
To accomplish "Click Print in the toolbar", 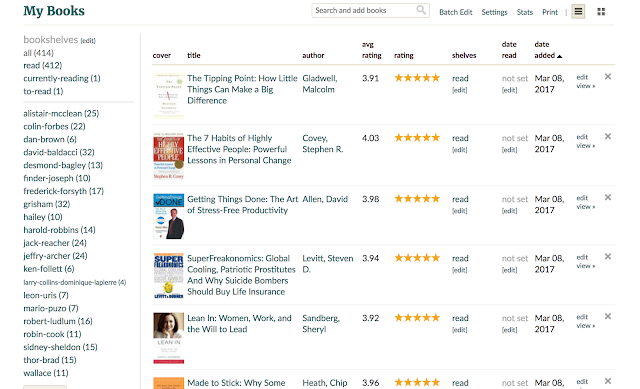I will 550,12.
